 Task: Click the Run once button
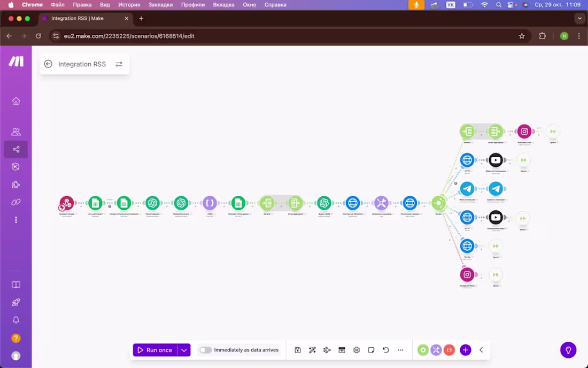pos(155,350)
